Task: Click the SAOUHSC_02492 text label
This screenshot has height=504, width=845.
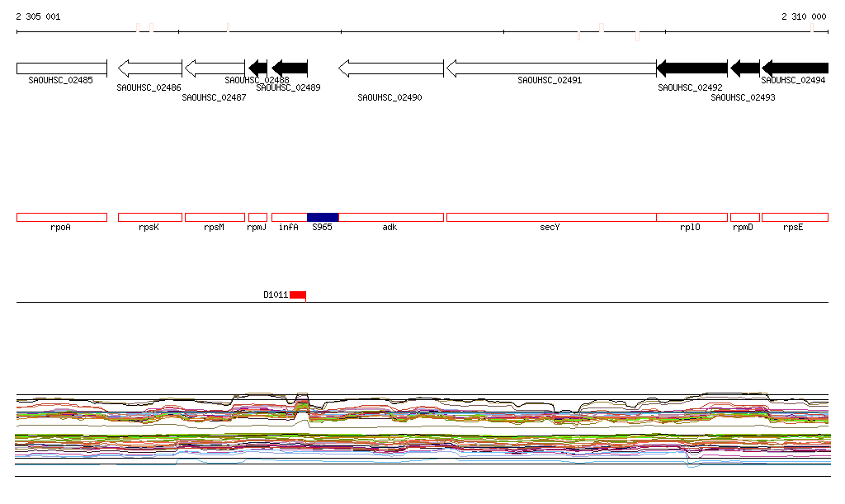Action: [x=690, y=87]
